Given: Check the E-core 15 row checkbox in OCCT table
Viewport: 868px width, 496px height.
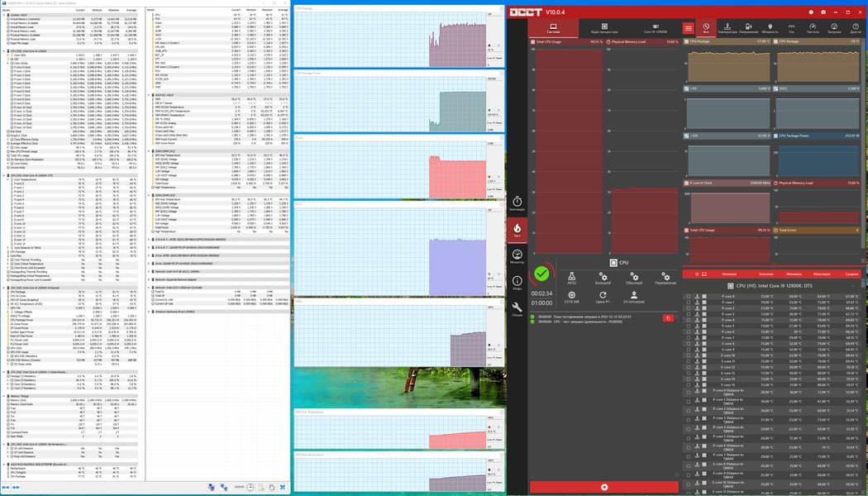Looking at the screenshot, I should click(x=689, y=384).
